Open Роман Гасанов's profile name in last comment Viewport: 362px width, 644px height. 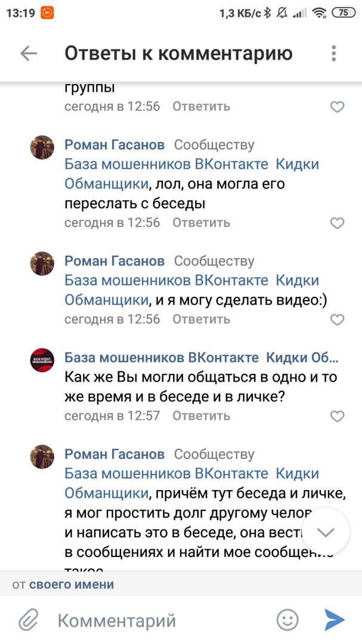115,454
